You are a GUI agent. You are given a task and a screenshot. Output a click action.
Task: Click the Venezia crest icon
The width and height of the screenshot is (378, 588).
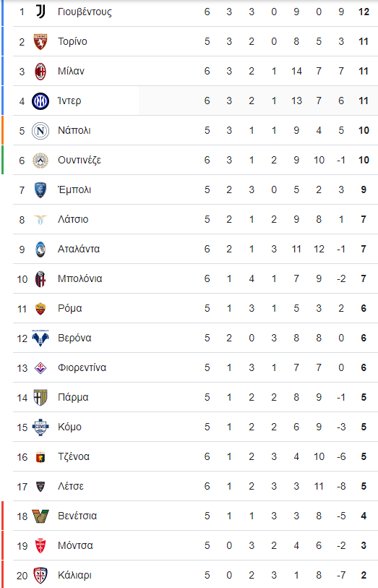pyautogui.click(x=40, y=516)
